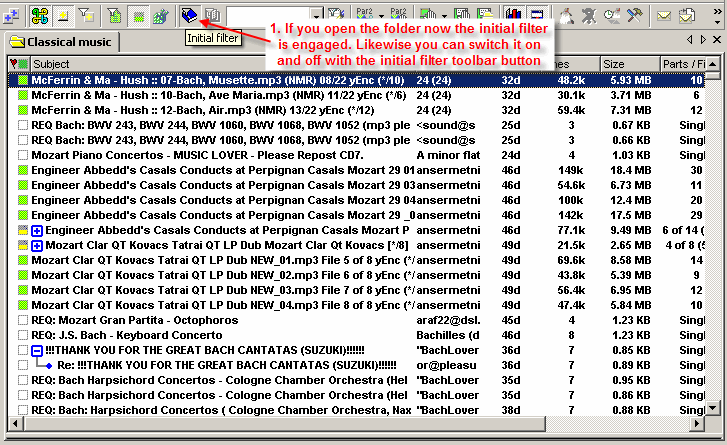Click the toolbar combo box text field
The width and height of the screenshot is (727, 445).
[x=266, y=15]
